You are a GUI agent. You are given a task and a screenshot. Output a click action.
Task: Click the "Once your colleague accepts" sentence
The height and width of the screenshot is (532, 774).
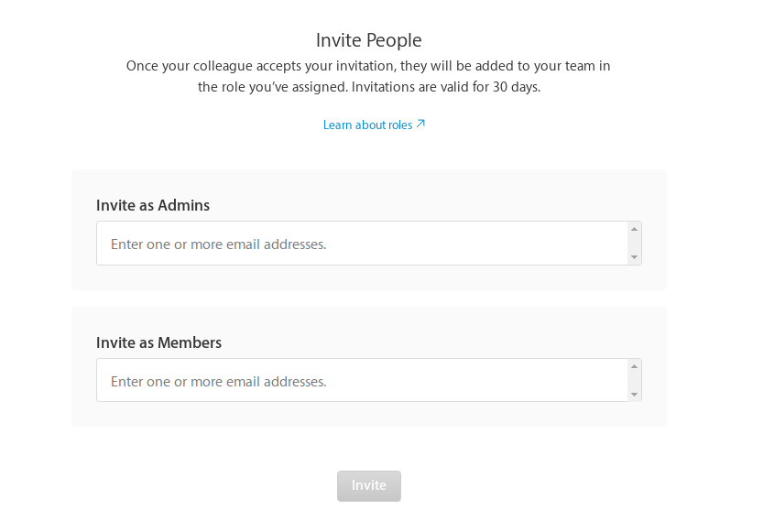368,66
